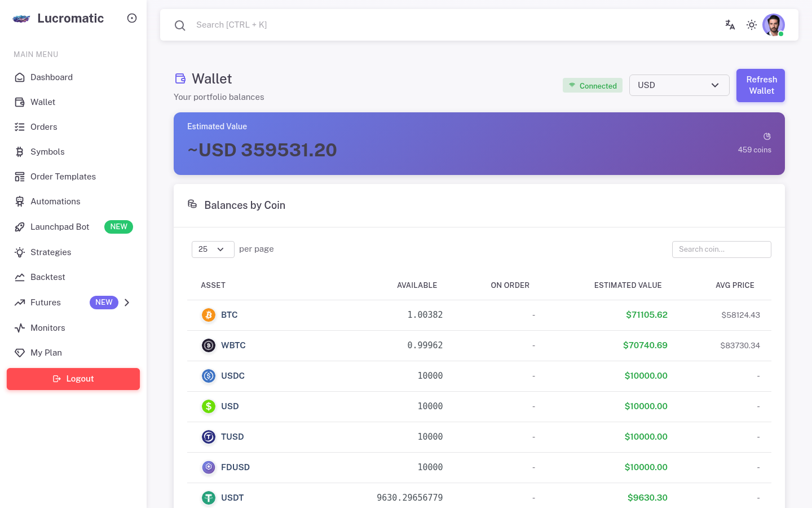Click the Search coin input field
The height and width of the screenshot is (508, 812).
point(722,249)
